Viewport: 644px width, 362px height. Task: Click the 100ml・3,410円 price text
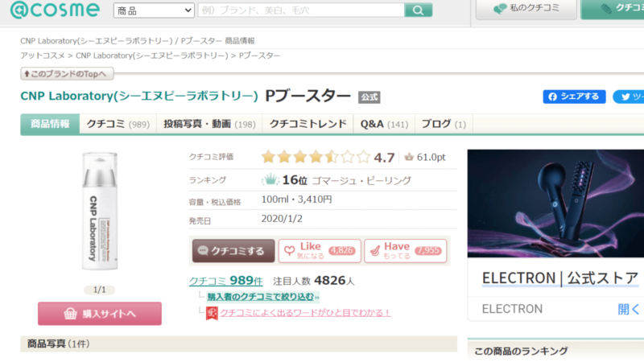[296, 200]
